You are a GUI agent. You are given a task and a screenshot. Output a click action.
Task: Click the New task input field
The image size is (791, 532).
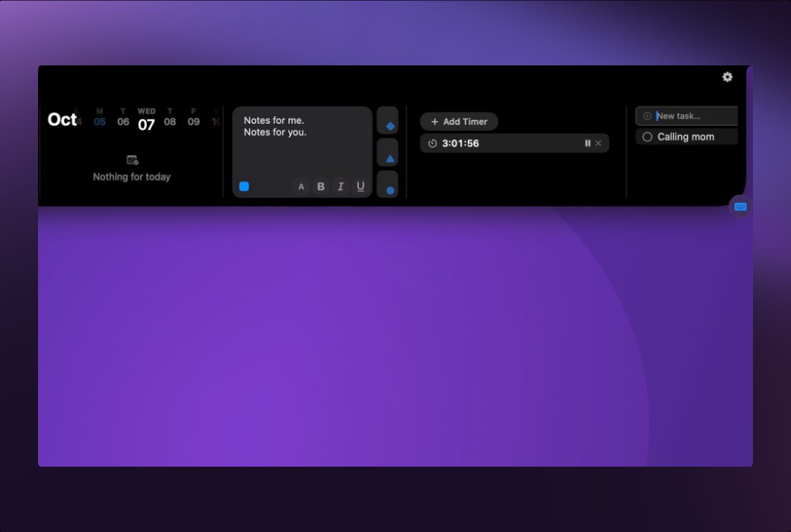point(687,116)
